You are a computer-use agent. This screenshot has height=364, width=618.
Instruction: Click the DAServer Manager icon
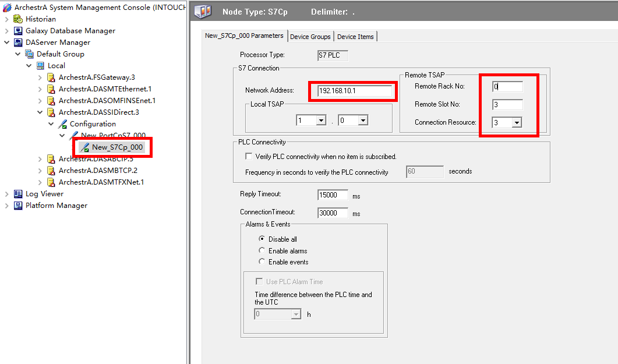coord(17,42)
